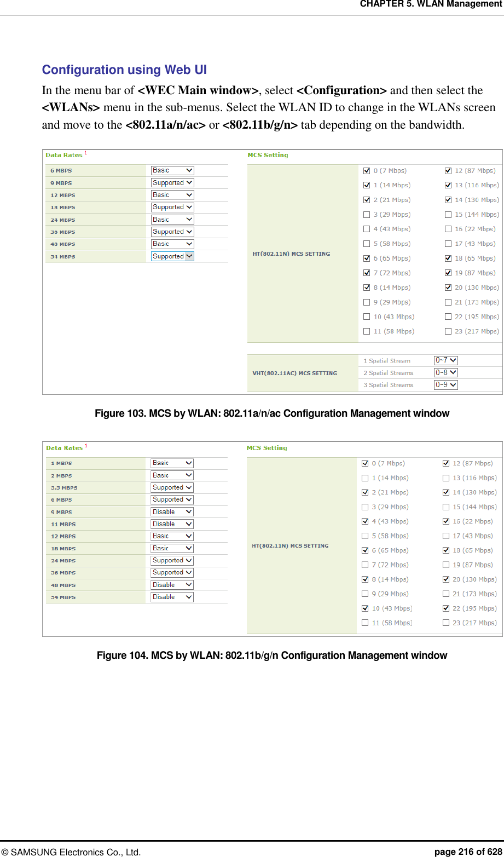The height and width of the screenshot is (857, 504).
Task: Open 24 MBPS dropdown in Figure 104
Action: click(172, 560)
